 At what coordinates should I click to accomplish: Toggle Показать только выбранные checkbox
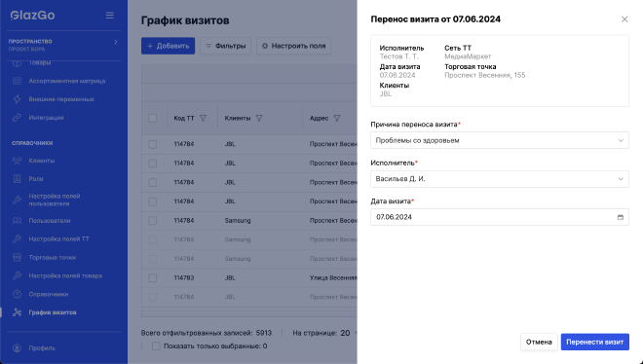pos(156,346)
